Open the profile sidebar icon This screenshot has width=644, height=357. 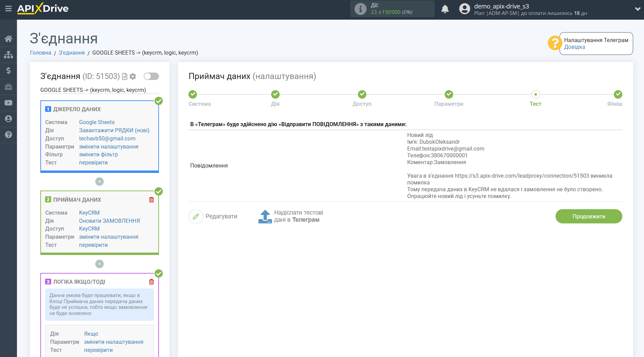coord(8,119)
